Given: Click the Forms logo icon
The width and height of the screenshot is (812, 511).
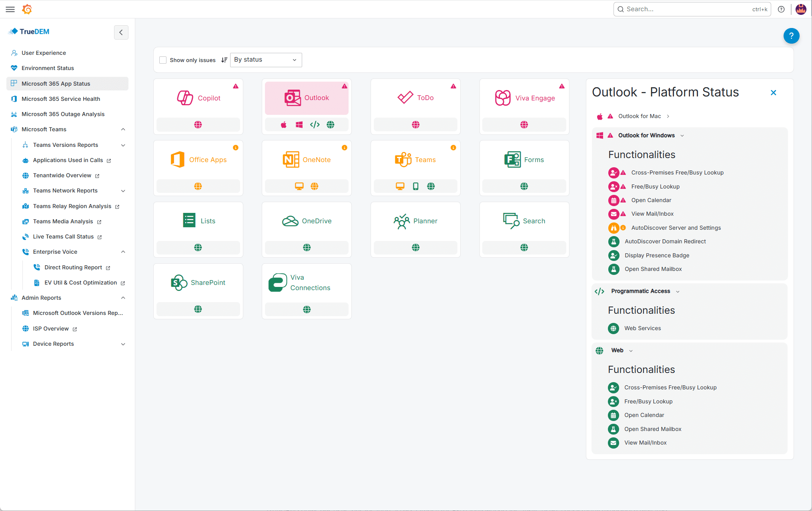Looking at the screenshot, I should coord(513,160).
